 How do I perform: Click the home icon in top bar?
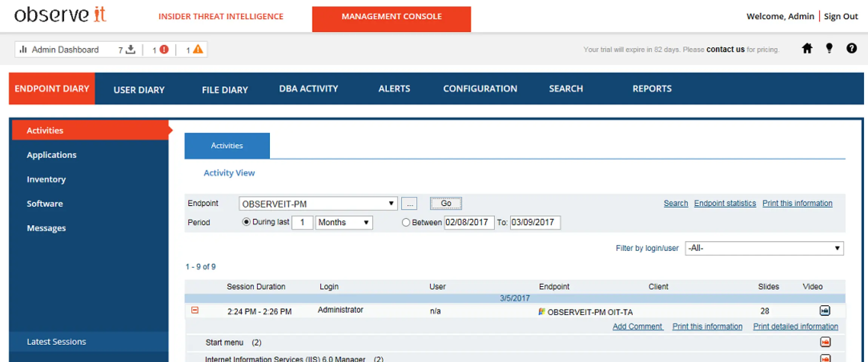807,49
